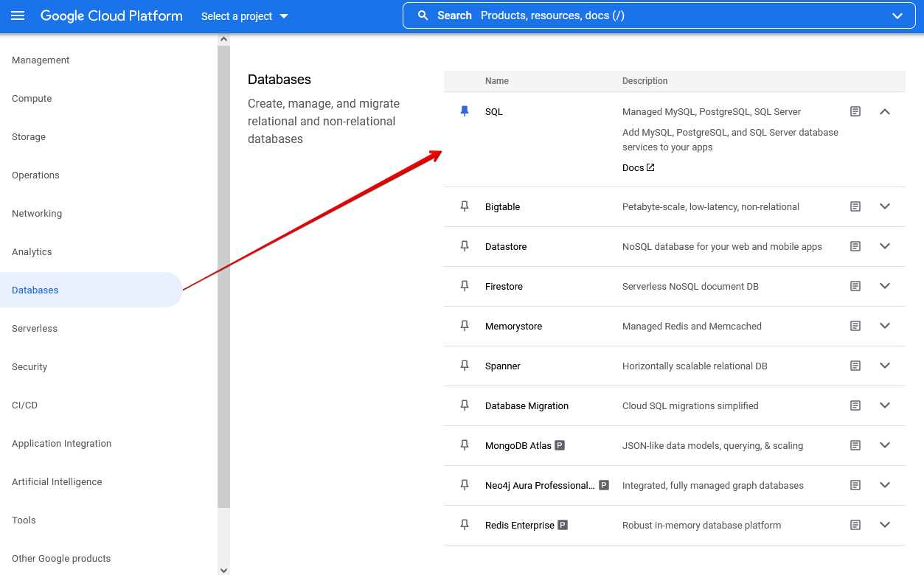Click the sidebar scroll down arrow

[x=223, y=570]
